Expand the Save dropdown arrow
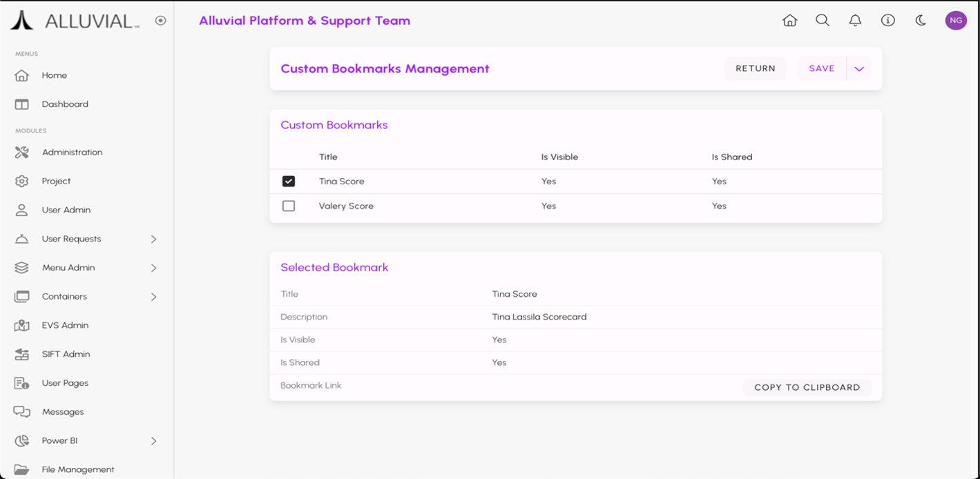Viewport: 980px width, 479px height. tap(859, 69)
